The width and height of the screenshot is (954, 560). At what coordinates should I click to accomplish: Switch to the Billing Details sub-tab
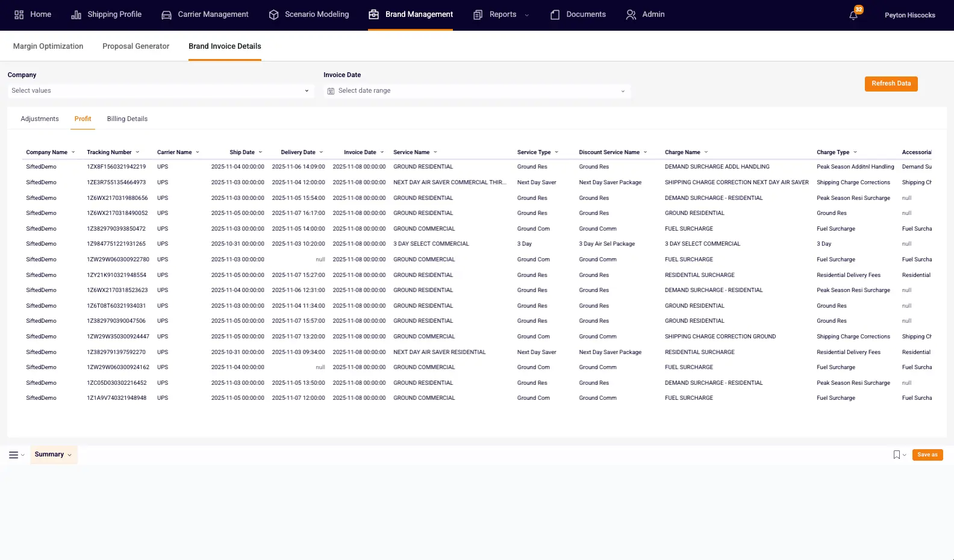point(127,119)
